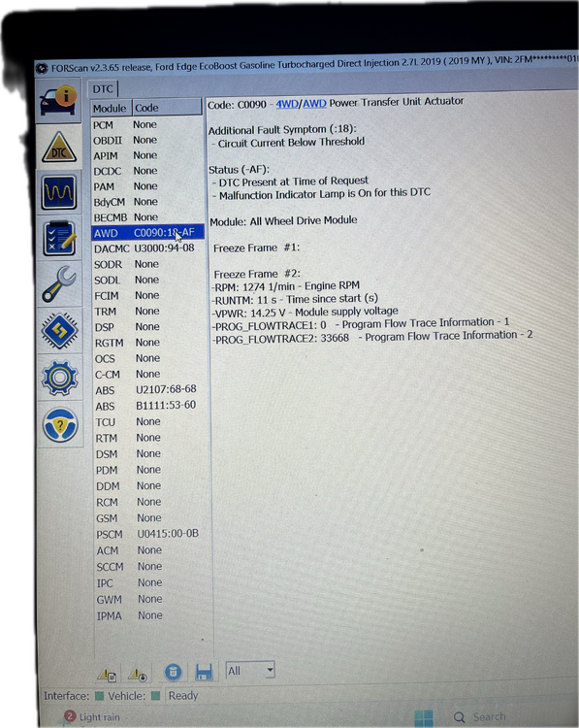Image resolution: width=579 pixels, height=728 pixels.
Task: Click the second warning-triangle DTC toolbar icon
Action: point(138,674)
